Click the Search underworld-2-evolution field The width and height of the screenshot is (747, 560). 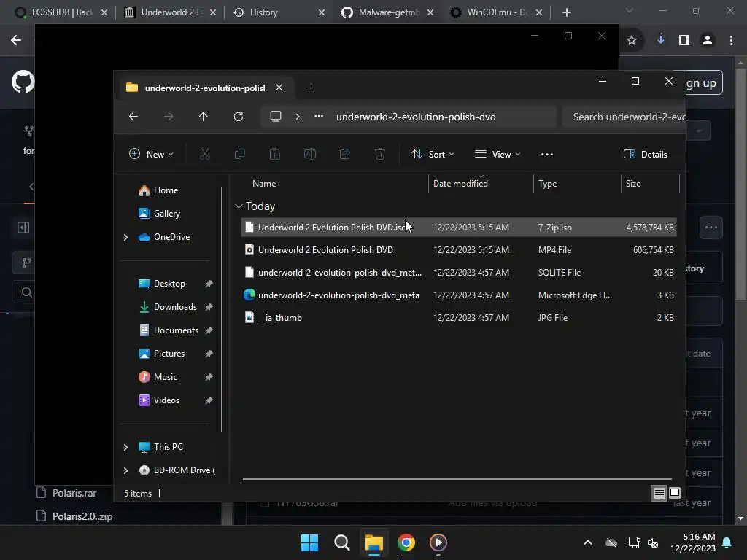[x=624, y=117]
